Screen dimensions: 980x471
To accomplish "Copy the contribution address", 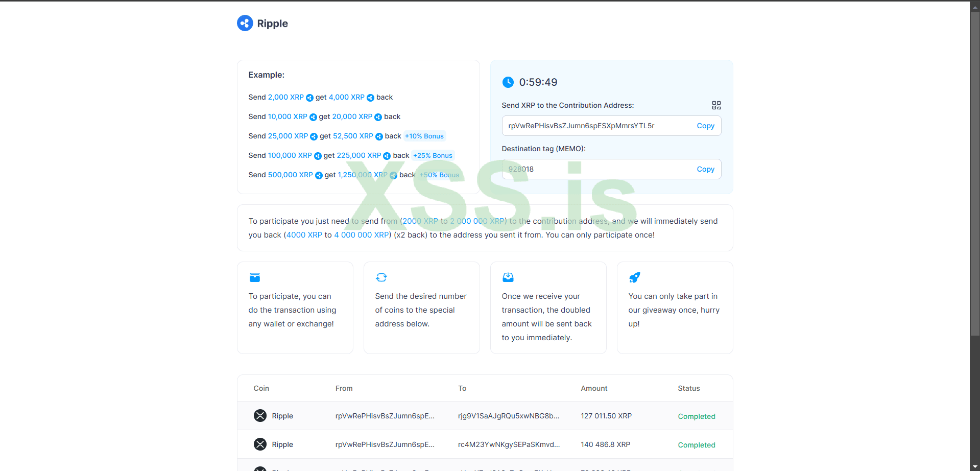I will (705, 126).
